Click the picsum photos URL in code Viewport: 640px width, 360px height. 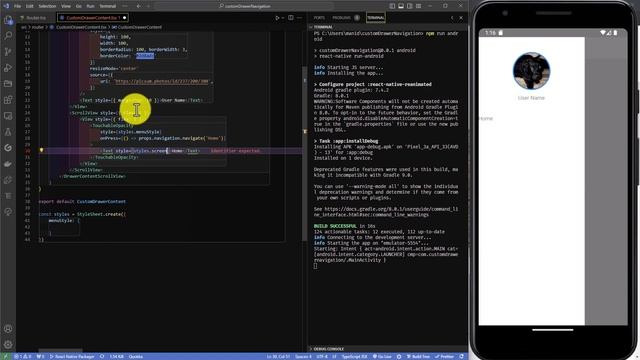(x=162, y=81)
